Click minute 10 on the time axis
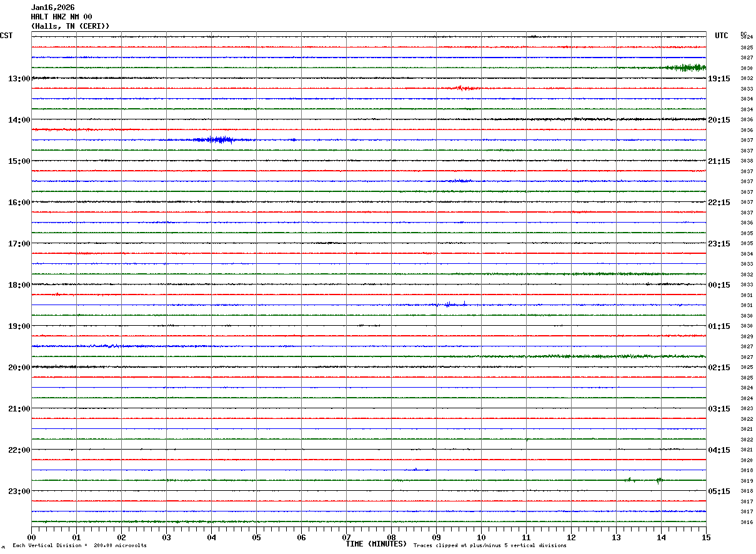Screen dimensions: 756x554 pyautogui.click(x=481, y=537)
